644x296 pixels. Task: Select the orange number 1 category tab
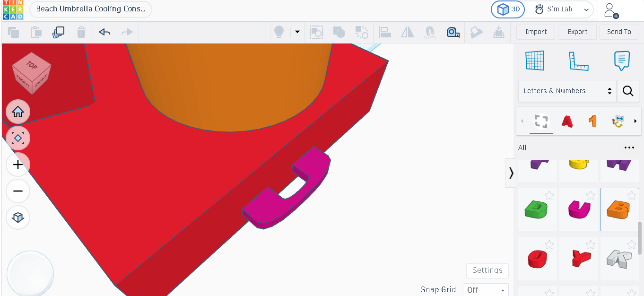592,122
